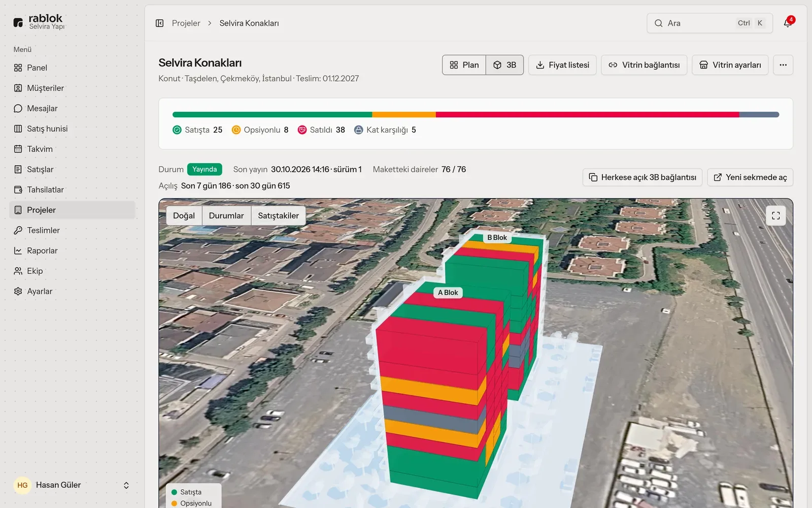Click Satıldı 38 legend item
Screen dimensions: 812x508
point(321,130)
